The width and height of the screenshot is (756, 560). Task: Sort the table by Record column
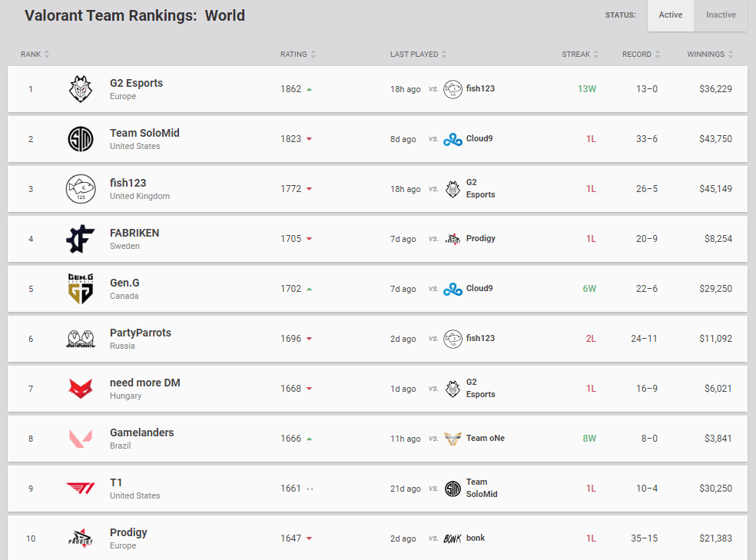(641, 54)
